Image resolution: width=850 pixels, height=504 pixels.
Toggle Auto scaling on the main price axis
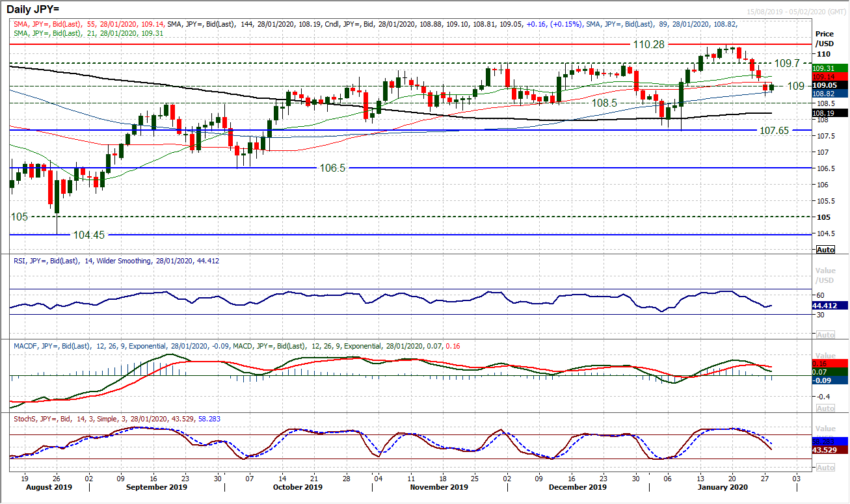(x=825, y=248)
